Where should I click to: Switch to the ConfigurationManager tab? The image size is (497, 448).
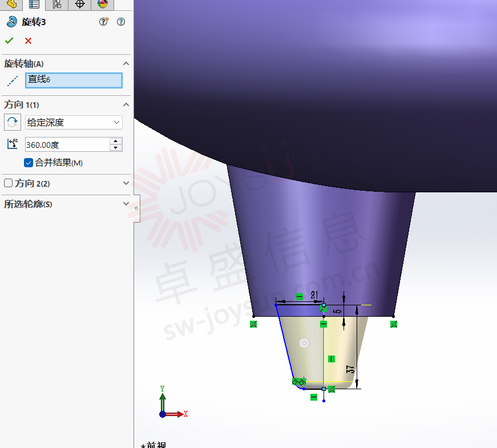click(57, 5)
